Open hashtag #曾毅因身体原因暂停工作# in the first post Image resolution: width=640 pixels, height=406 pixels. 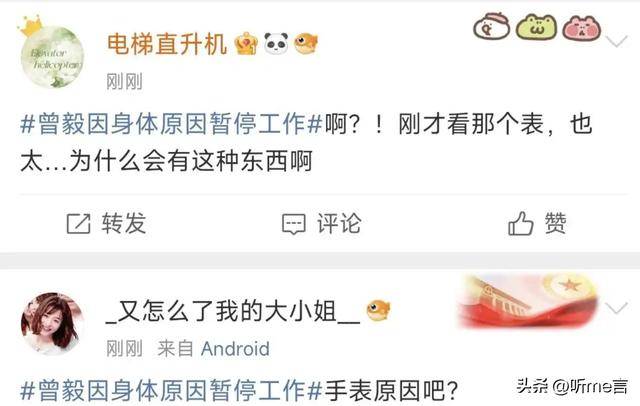172,124
